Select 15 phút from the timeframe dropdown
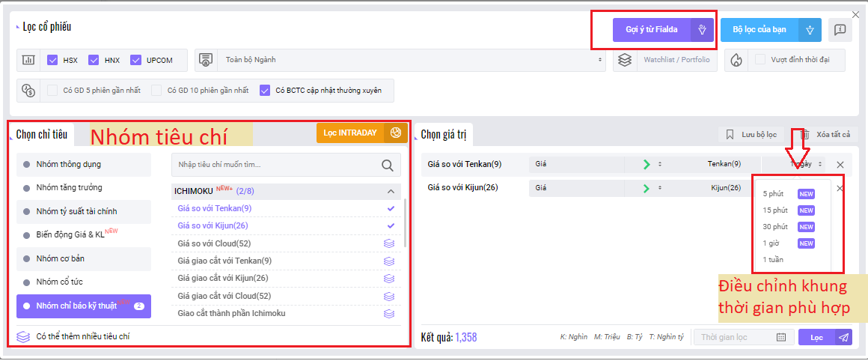The height and width of the screenshot is (361, 868). coord(775,210)
